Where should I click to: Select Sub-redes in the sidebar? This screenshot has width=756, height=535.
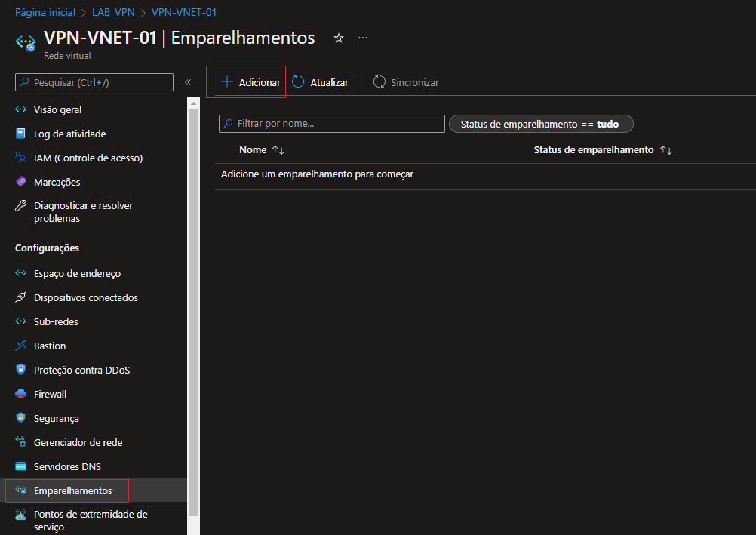(56, 321)
